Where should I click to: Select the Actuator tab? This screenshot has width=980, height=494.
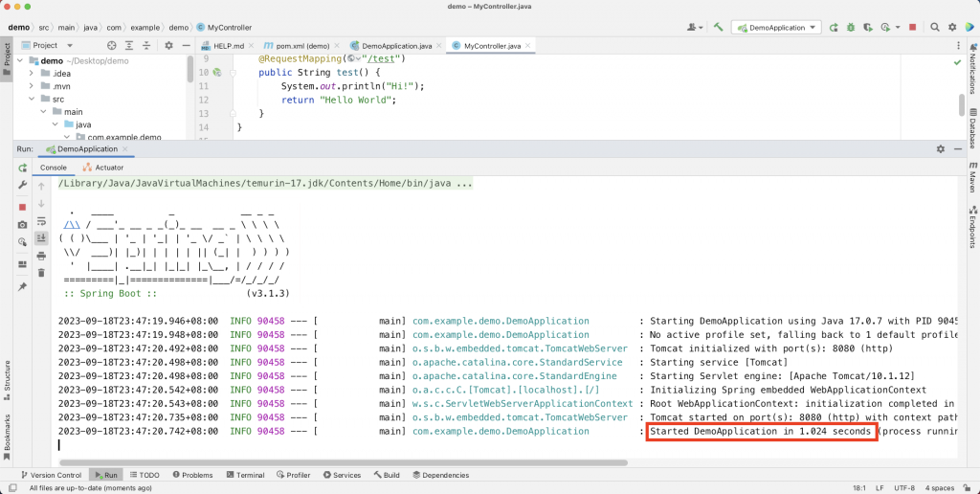pyautogui.click(x=103, y=168)
